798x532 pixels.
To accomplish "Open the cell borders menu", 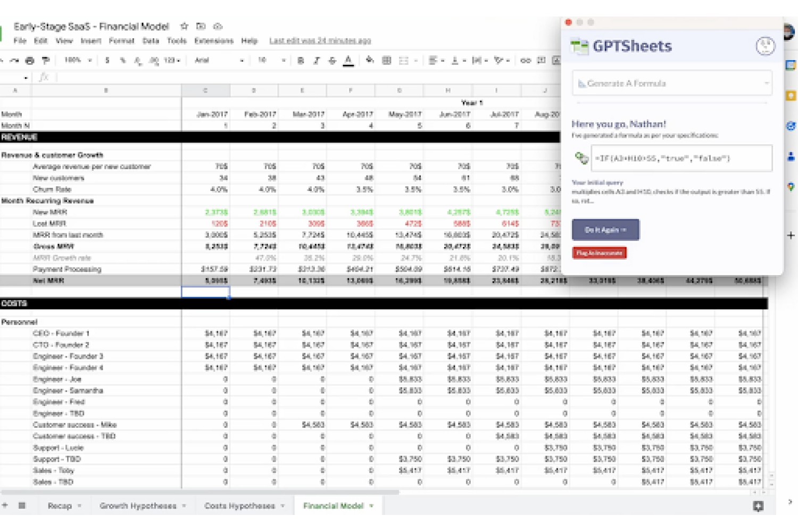I will click(x=387, y=61).
